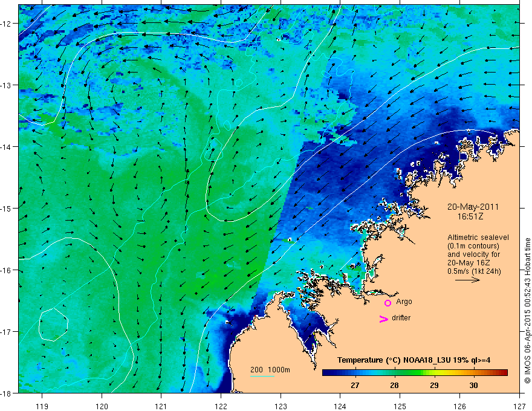Click the dark blue end of the color bar
Screen dimensions: 532x411
pos(325,372)
